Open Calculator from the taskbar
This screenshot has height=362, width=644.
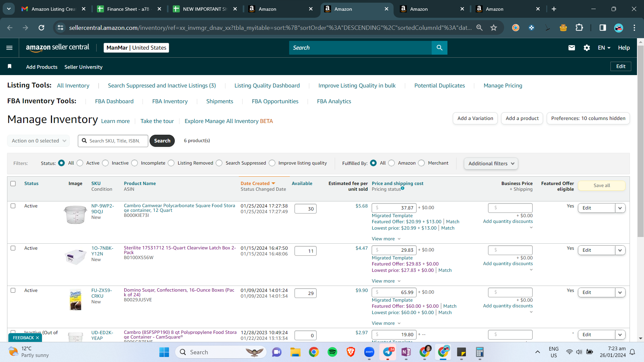[x=480, y=352]
